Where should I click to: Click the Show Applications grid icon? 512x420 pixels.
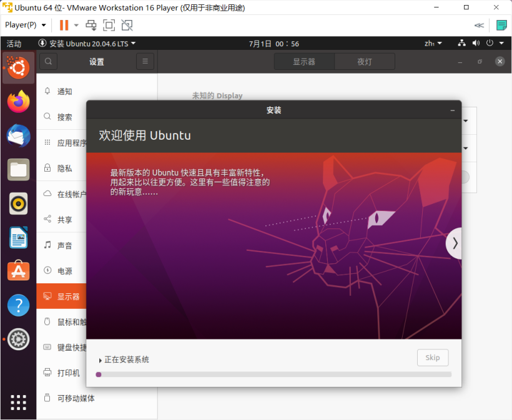coord(18,403)
